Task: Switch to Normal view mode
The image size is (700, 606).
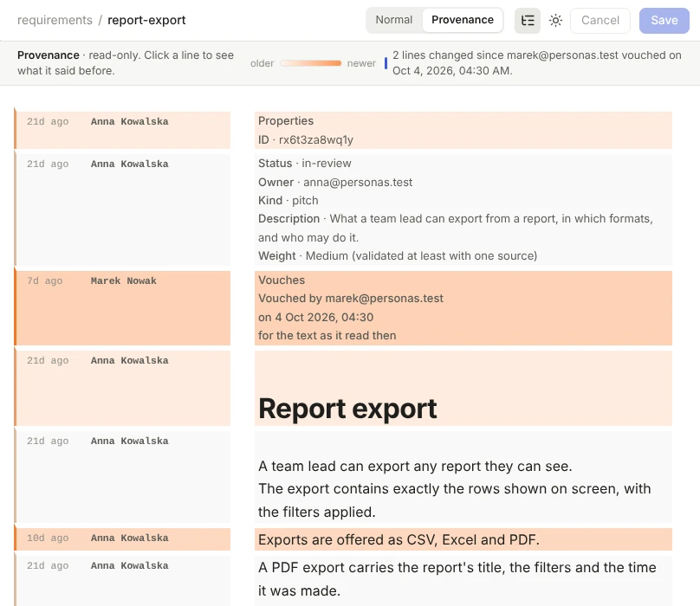Action: click(x=393, y=20)
